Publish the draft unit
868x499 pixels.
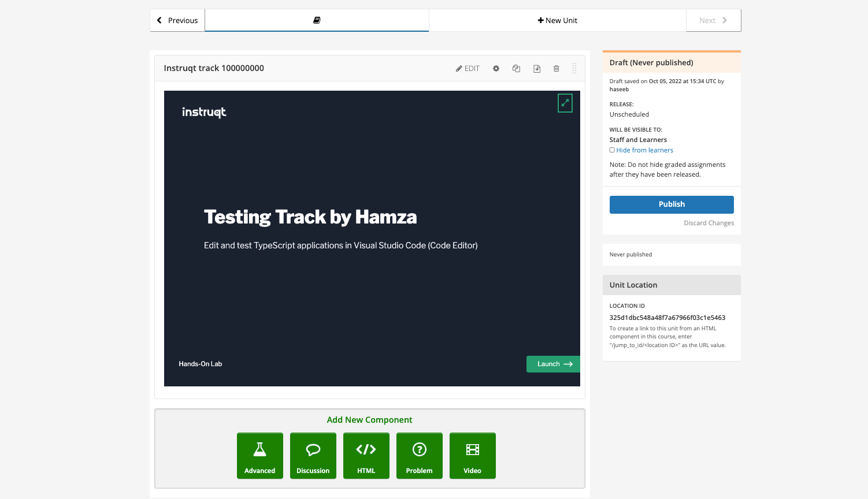coord(671,204)
